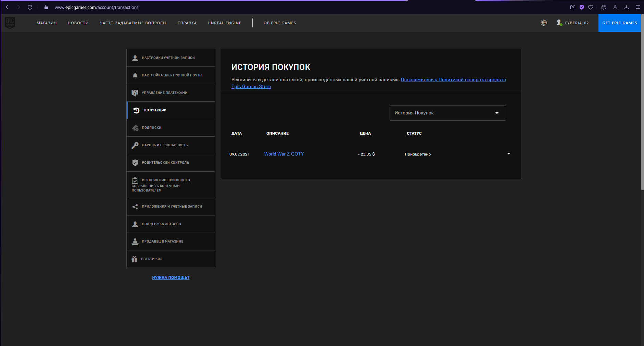Viewport: 644px width, 346px height.
Task: Select ПРИЛОЖЕНИЯ И УЧЕТНЫЕ ЗАПИСИ sidebar item
Action: click(171, 207)
